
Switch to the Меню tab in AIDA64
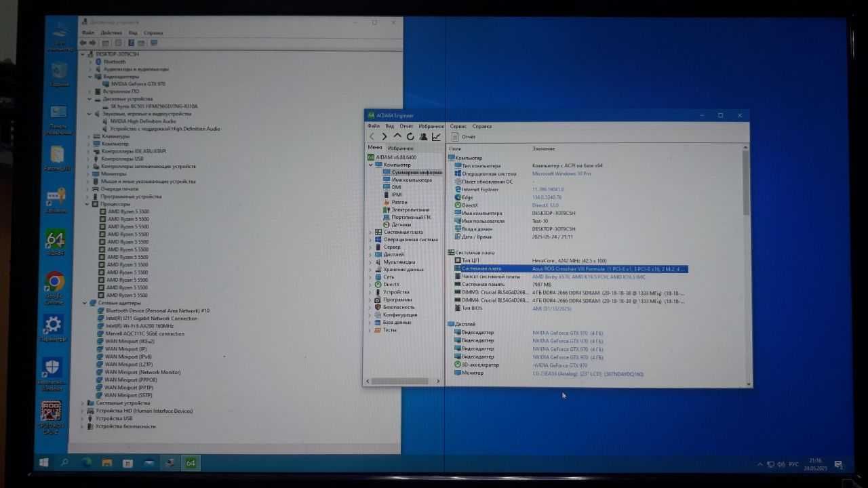[x=375, y=147]
